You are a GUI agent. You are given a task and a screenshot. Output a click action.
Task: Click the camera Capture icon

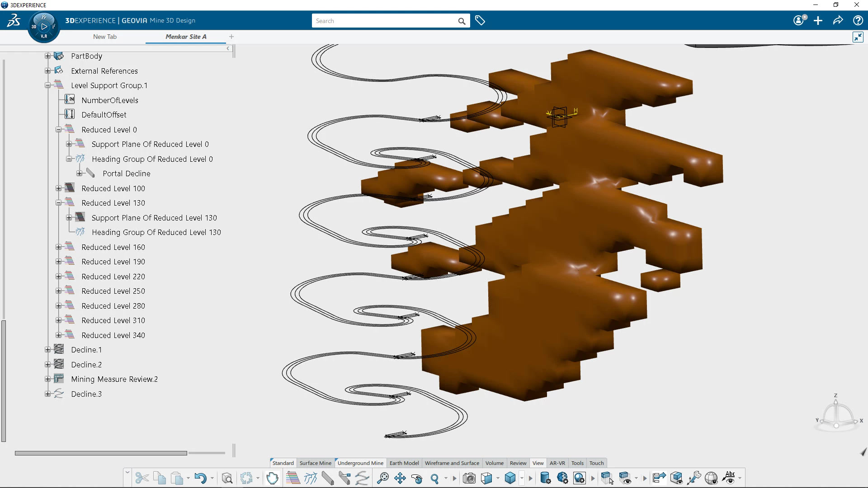(469, 478)
